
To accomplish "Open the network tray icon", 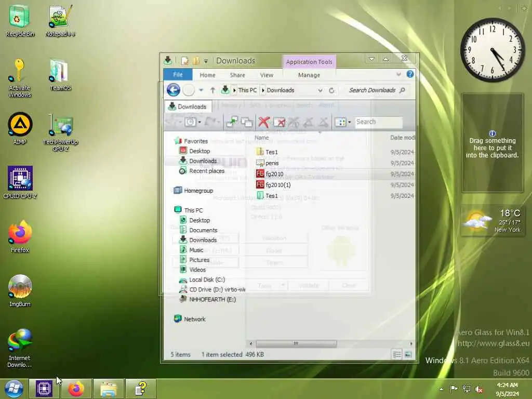I will click(x=467, y=389).
